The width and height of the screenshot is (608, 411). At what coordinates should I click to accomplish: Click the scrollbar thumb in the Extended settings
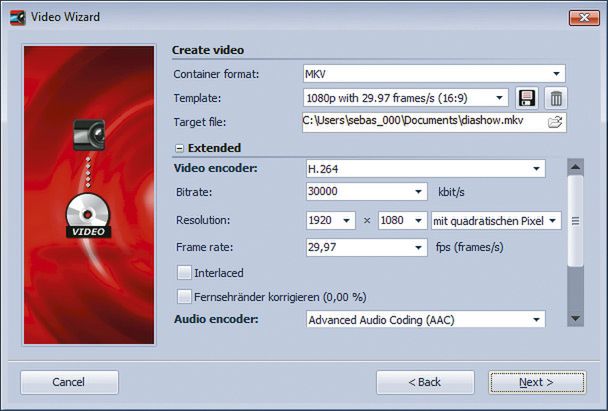575,221
